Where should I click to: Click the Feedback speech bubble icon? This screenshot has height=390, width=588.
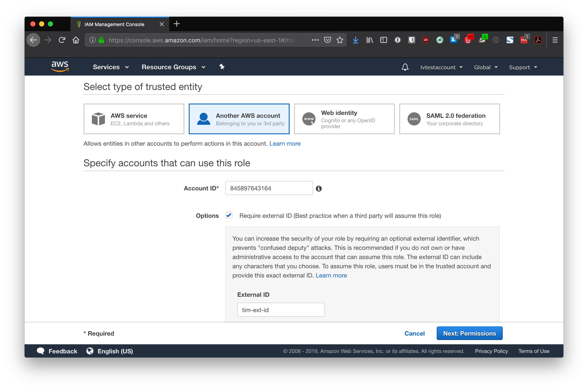(41, 351)
